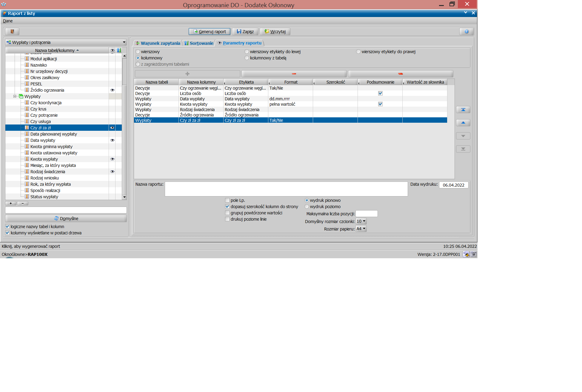This screenshot has height=392, width=582.
Task: Click the small minus button under tree
Action: click(x=23, y=203)
